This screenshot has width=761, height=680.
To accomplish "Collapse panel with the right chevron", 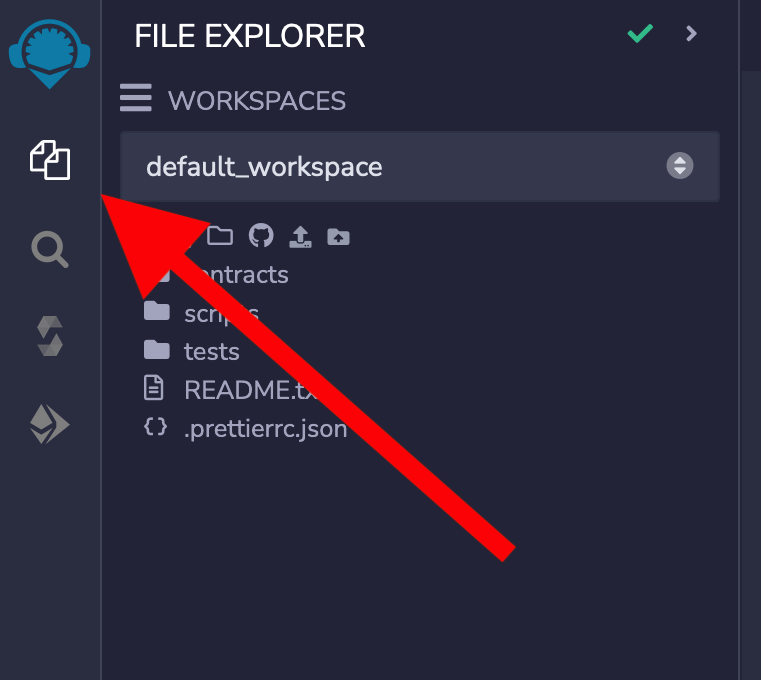I will (691, 33).
